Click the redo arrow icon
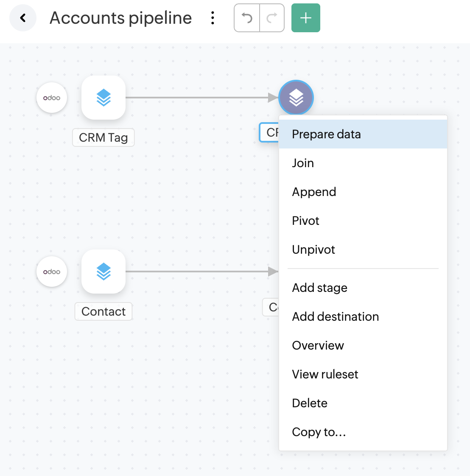This screenshot has height=476, width=470. (271, 18)
